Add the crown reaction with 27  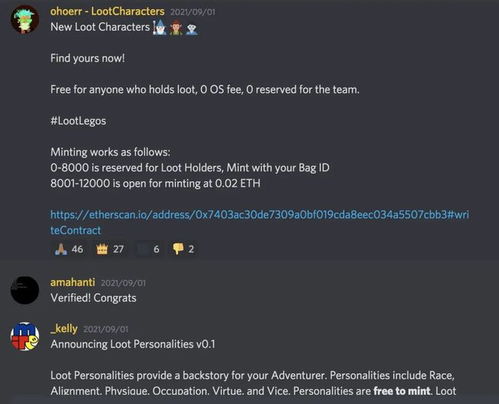(x=110, y=249)
